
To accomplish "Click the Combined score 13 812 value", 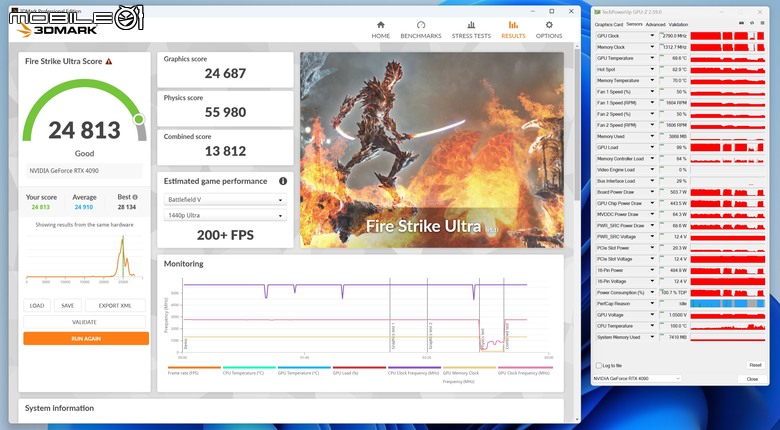I will pos(225,151).
